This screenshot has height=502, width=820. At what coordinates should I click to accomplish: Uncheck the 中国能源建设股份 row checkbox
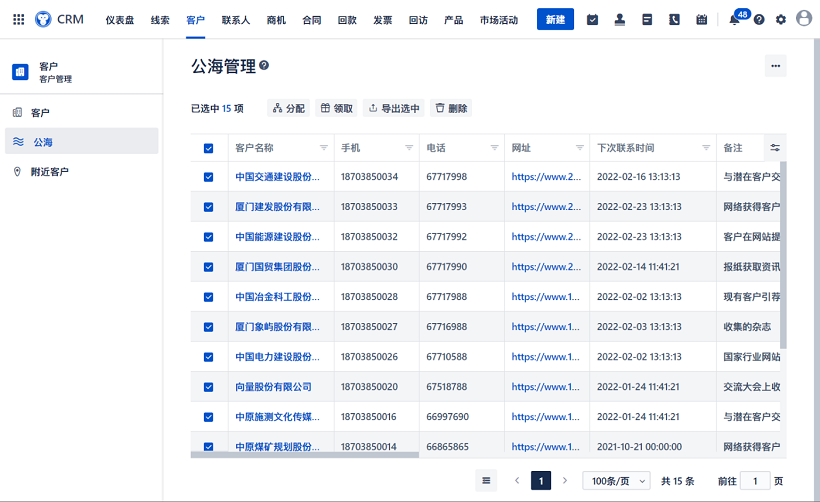[x=208, y=237]
